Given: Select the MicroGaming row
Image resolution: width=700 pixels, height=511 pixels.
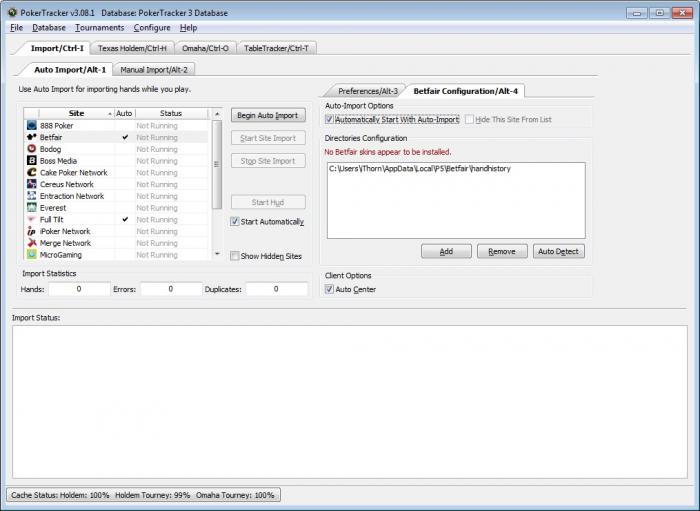Looking at the screenshot, I should click(117, 254).
